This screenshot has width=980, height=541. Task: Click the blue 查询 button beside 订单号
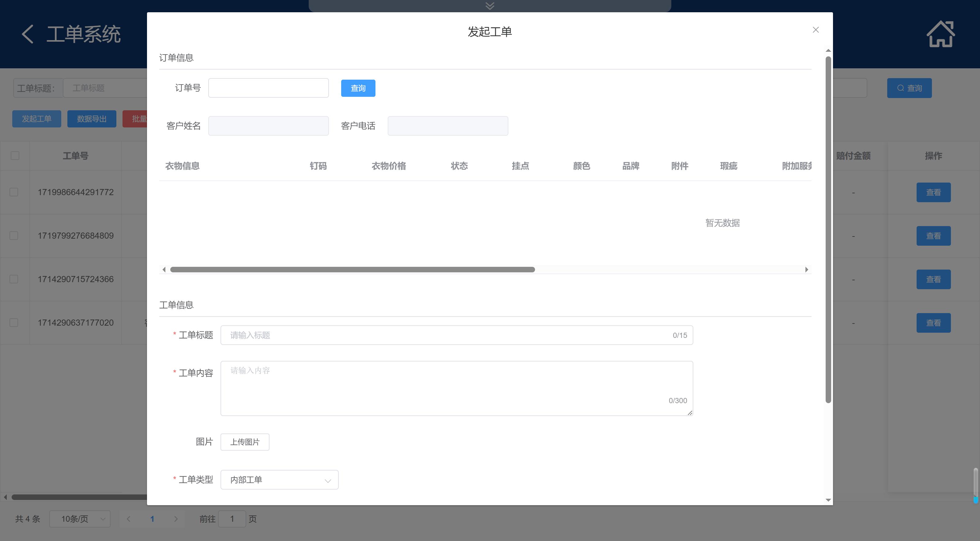click(x=358, y=88)
